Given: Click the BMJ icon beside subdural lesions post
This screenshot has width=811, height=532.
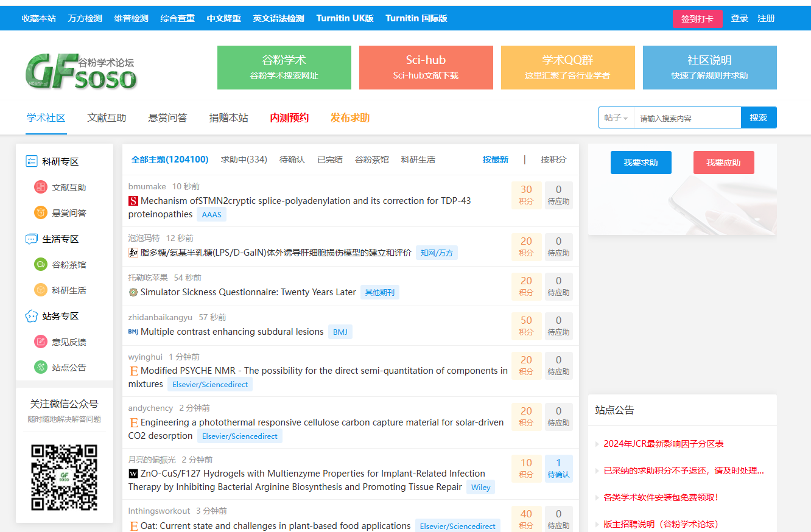Looking at the screenshot, I should tap(133, 332).
